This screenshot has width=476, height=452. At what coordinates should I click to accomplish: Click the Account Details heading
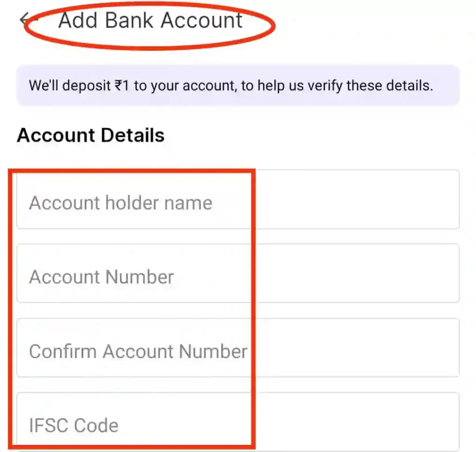[91, 135]
